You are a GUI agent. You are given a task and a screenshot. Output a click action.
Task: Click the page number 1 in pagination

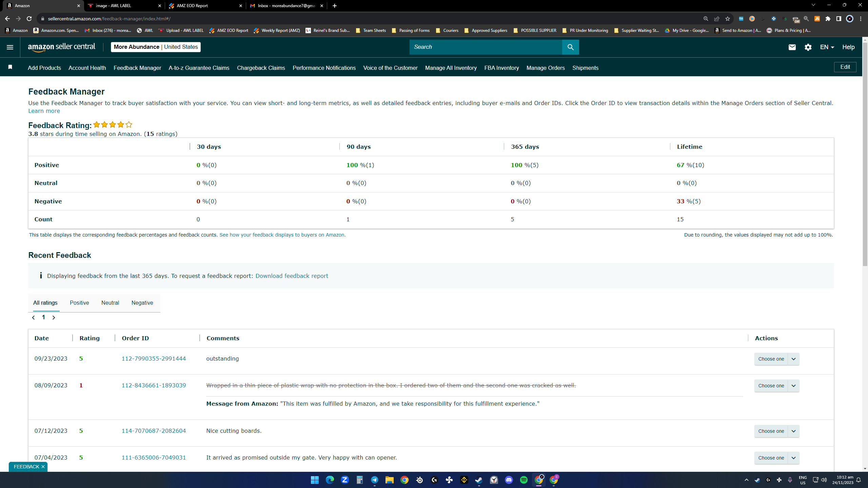(x=43, y=317)
